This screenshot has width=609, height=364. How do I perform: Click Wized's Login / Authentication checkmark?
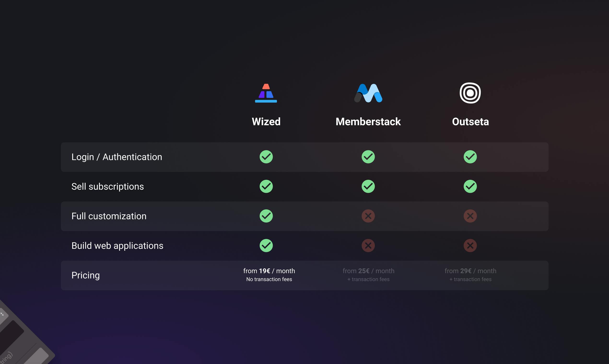coord(266,157)
